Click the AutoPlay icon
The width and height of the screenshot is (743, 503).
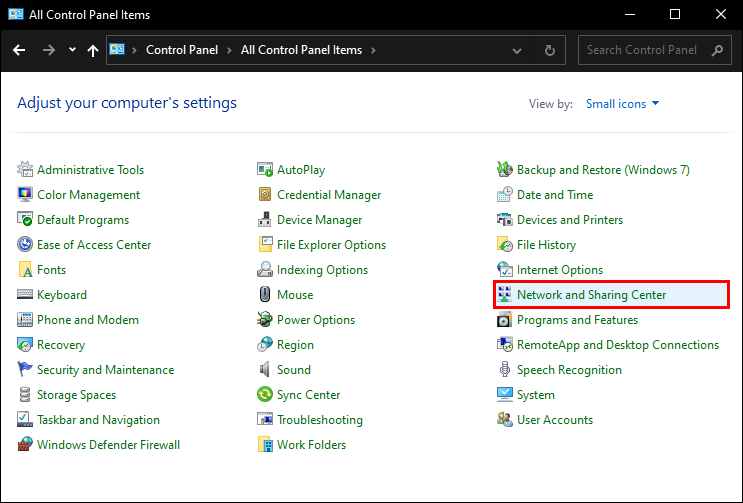pyautogui.click(x=265, y=169)
